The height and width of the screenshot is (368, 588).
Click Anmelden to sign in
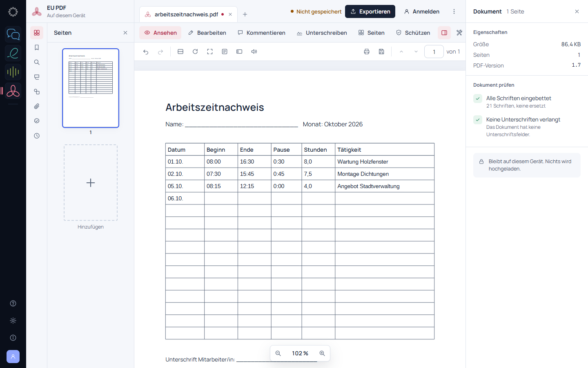(x=422, y=11)
